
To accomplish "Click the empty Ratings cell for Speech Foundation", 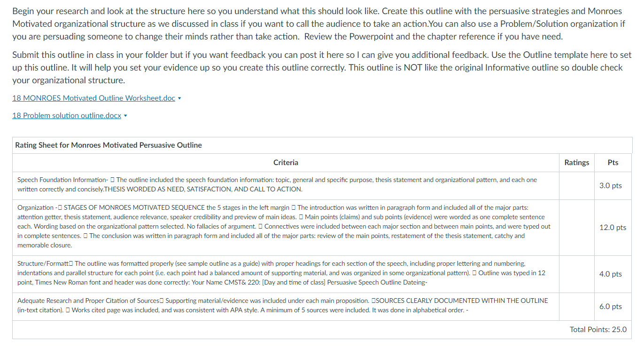I will tap(576, 186).
